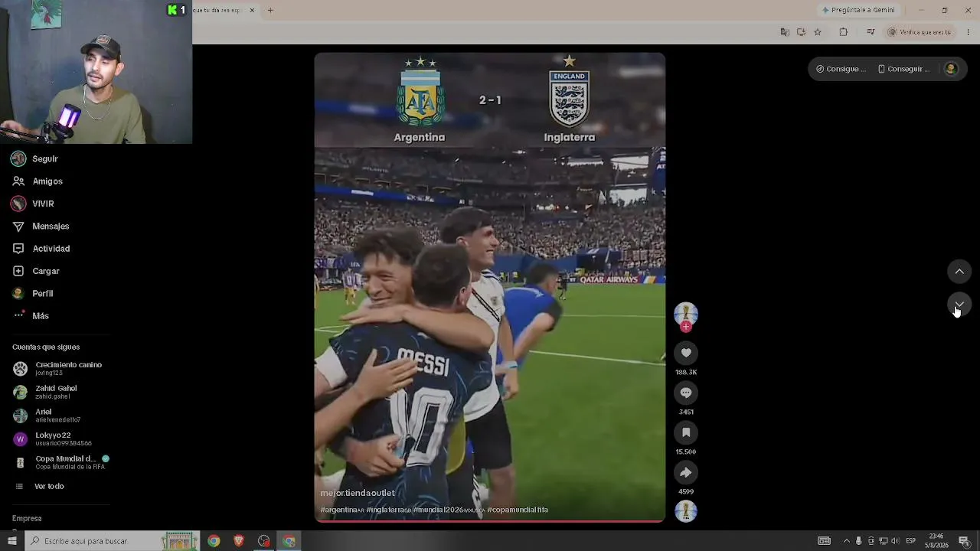Open the Windows Start menu
The height and width of the screenshot is (551, 980).
(11, 541)
